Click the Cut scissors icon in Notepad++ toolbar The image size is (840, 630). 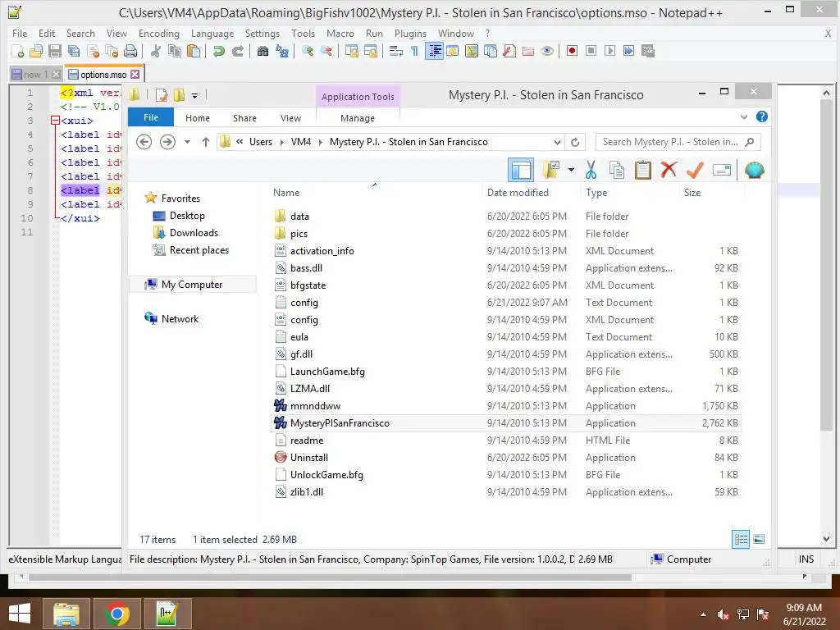156,51
